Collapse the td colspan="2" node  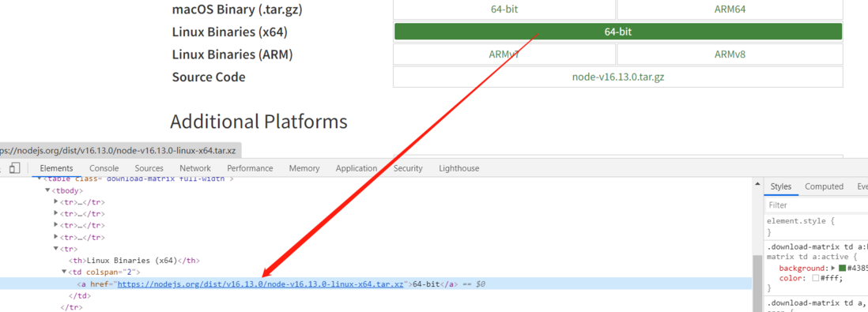pyautogui.click(x=64, y=273)
